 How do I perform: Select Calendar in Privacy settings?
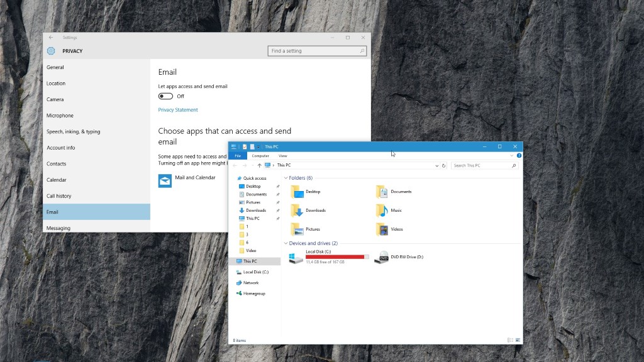click(x=96, y=180)
